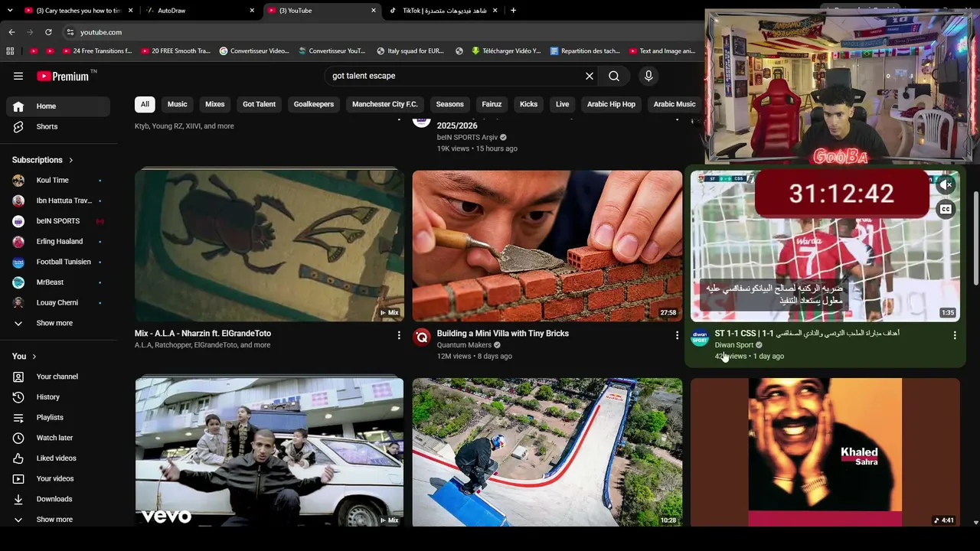Open the beIN SPORTS Arşiv channel link

point(467,138)
